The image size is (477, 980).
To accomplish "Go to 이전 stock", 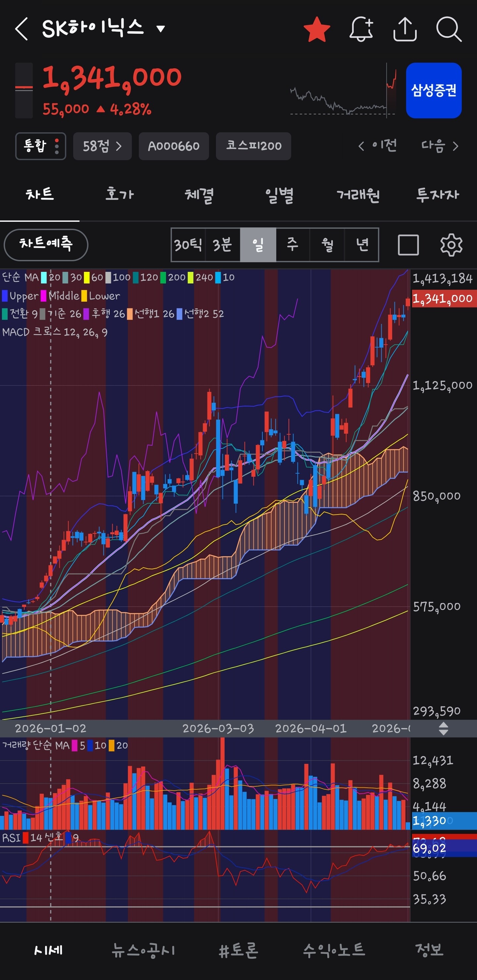I will coord(378,146).
